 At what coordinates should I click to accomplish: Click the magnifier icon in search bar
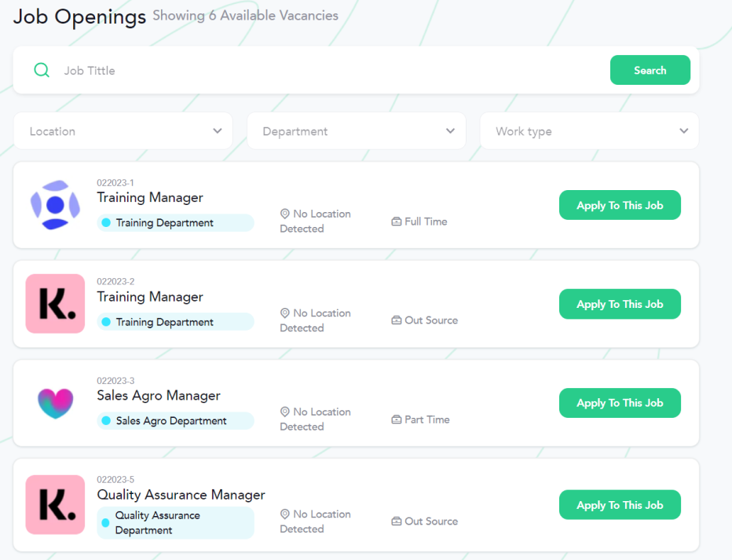point(42,71)
